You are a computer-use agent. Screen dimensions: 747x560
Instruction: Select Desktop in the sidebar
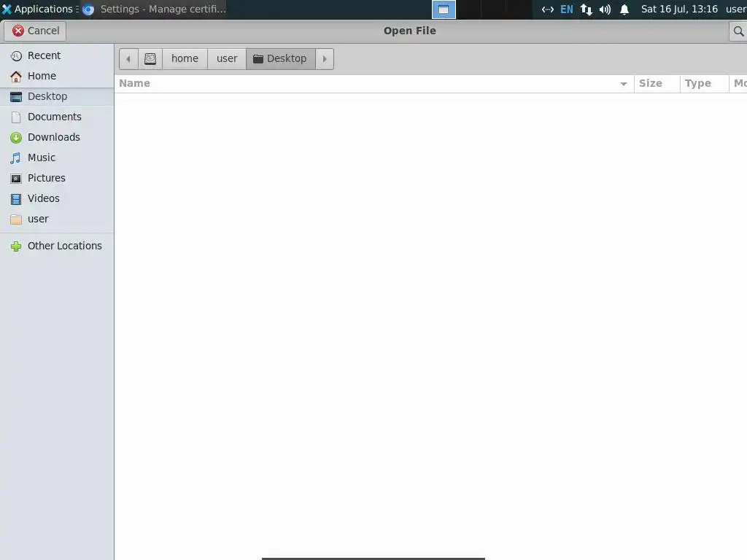click(x=57, y=97)
